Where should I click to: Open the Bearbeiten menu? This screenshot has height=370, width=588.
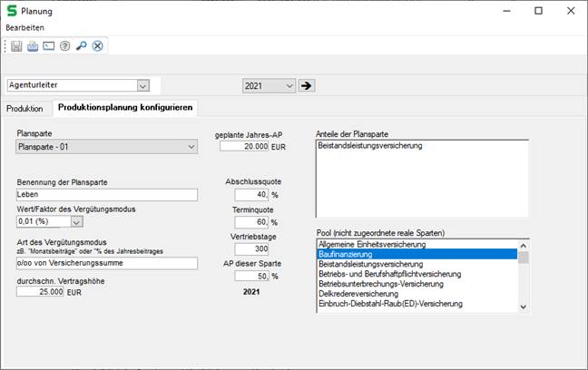(x=24, y=28)
